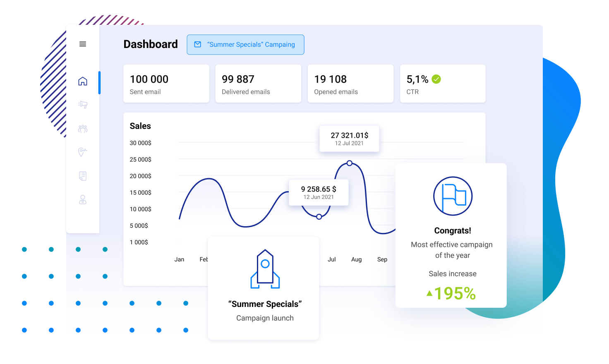Open the megaphone campaigns icon
Image resolution: width=609 pixels, height=364 pixels.
83,105
